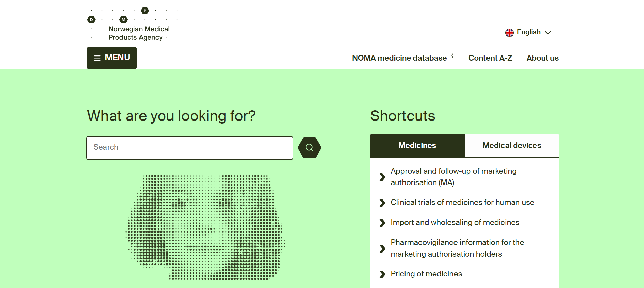Viewport: 644px width, 288px height.
Task: Open Approval and follow-up of marketing authorisation
Action: tap(453, 177)
